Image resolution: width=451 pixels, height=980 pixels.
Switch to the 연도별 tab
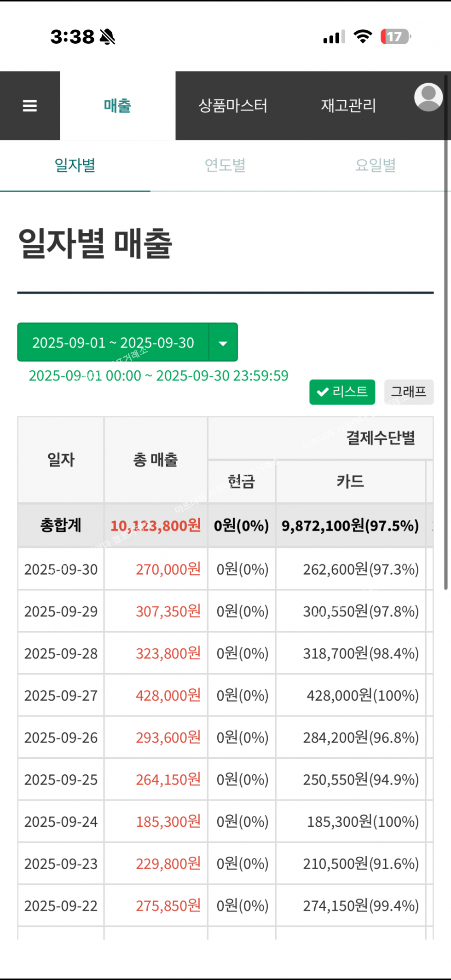tap(225, 165)
